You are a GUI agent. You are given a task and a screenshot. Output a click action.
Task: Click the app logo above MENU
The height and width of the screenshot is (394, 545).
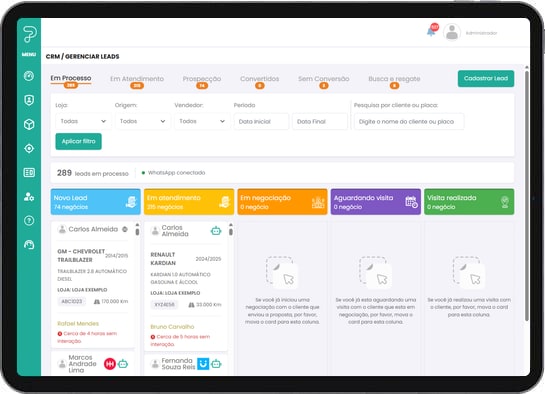[x=30, y=34]
